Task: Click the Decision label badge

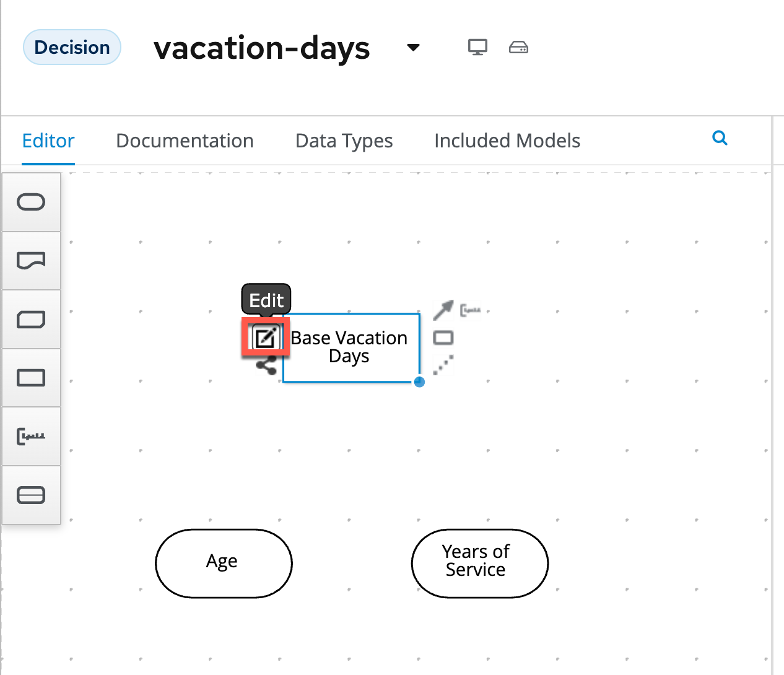Action: coord(72,47)
